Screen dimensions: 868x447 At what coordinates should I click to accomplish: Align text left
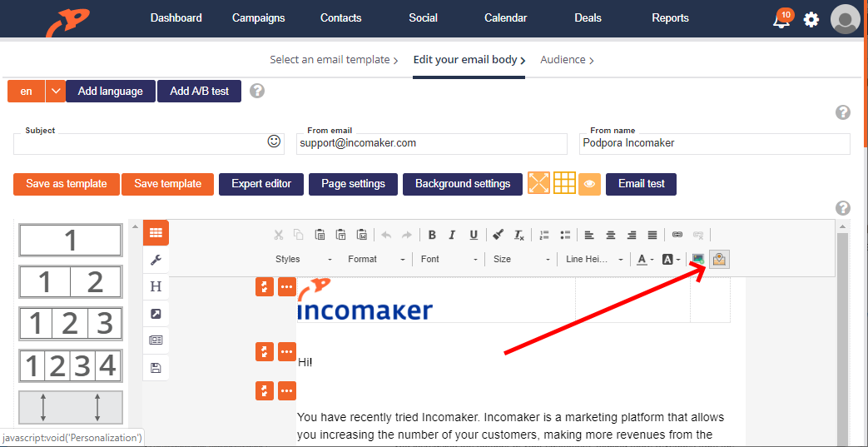point(589,235)
